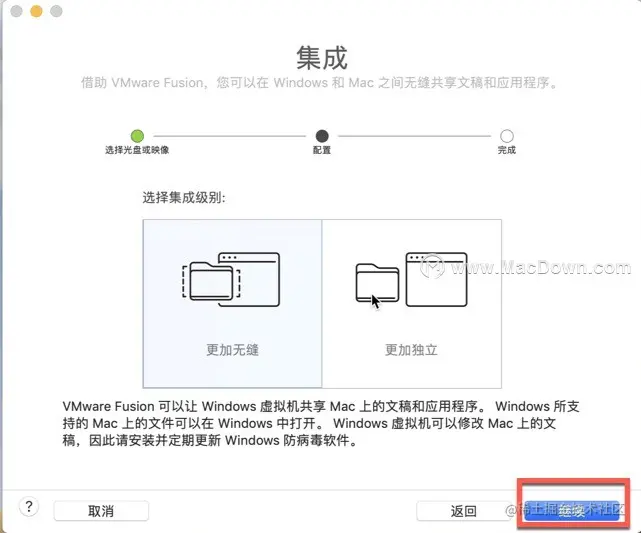Click the 更加独立 label text
Screen dimensions: 641x533
[x=411, y=350]
